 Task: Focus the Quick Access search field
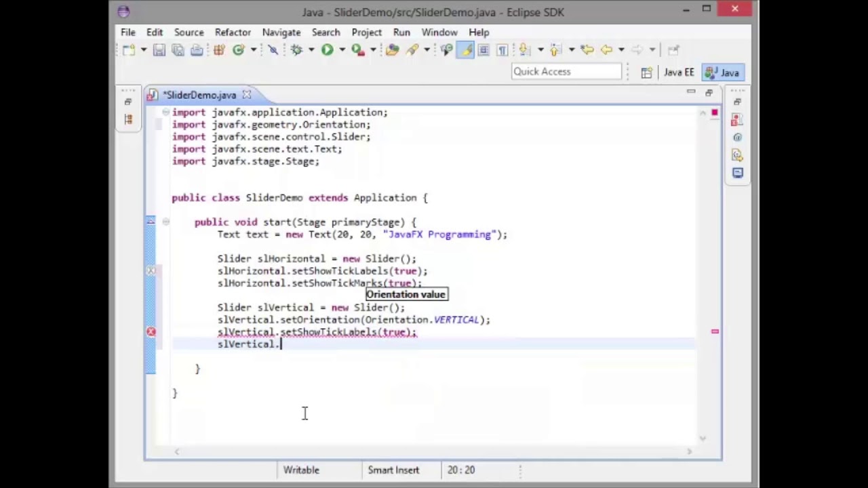(x=566, y=72)
